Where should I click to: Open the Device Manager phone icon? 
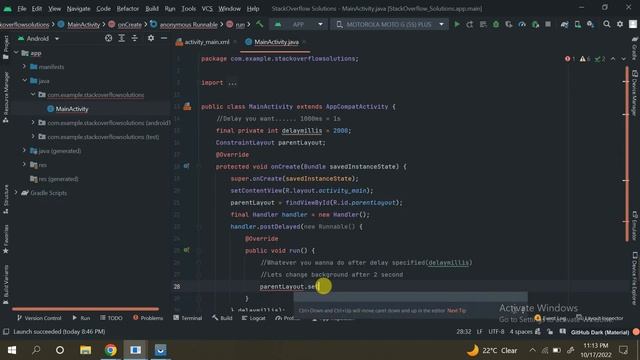(578, 24)
